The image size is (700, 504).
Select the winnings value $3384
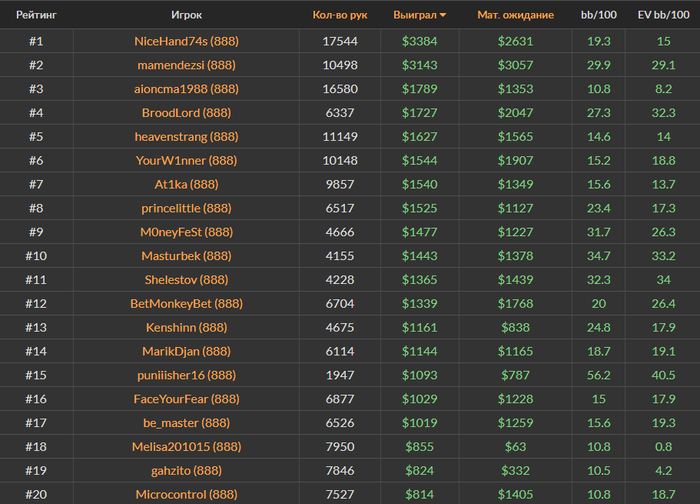[419, 42]
